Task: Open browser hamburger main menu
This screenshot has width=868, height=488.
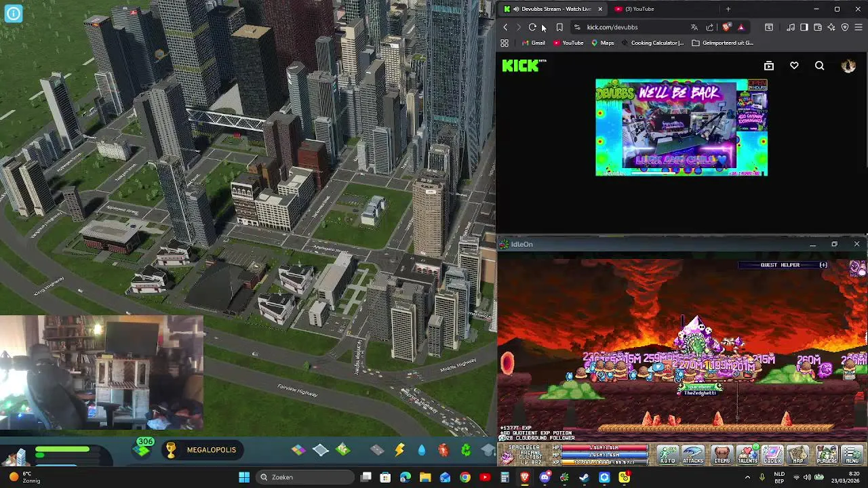Action: (859, 27)
